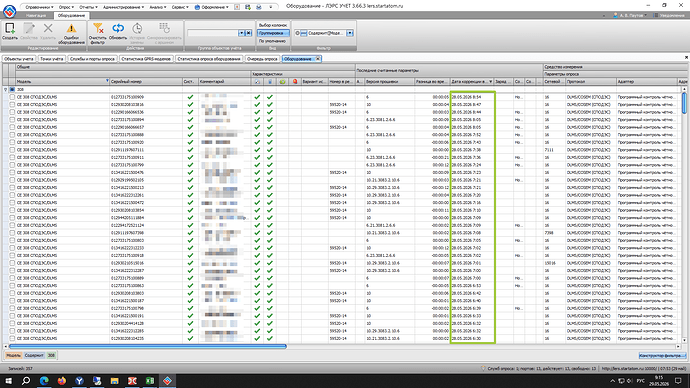690x388 pixels.
Task: Open Excel from taskbar
Action: point(150,381)
